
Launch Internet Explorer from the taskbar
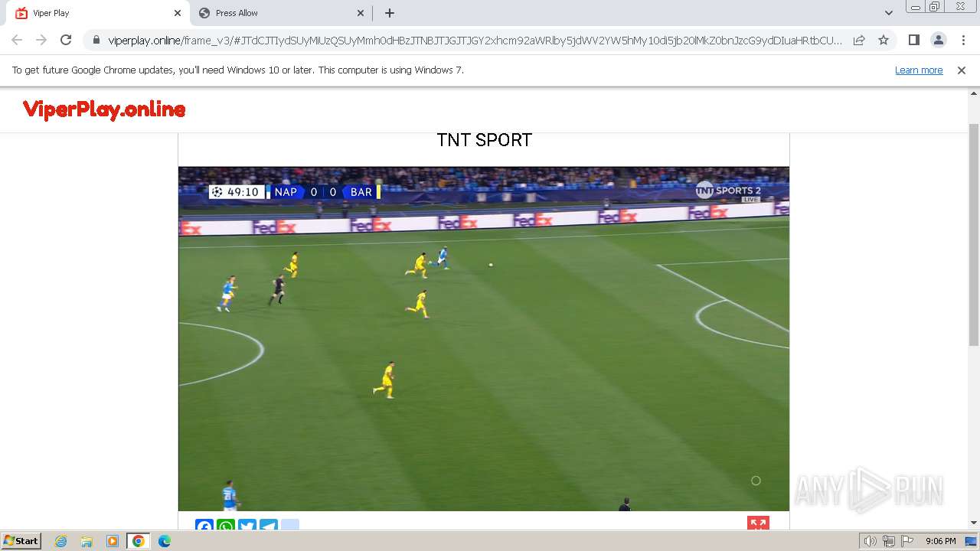pos(61,541)
